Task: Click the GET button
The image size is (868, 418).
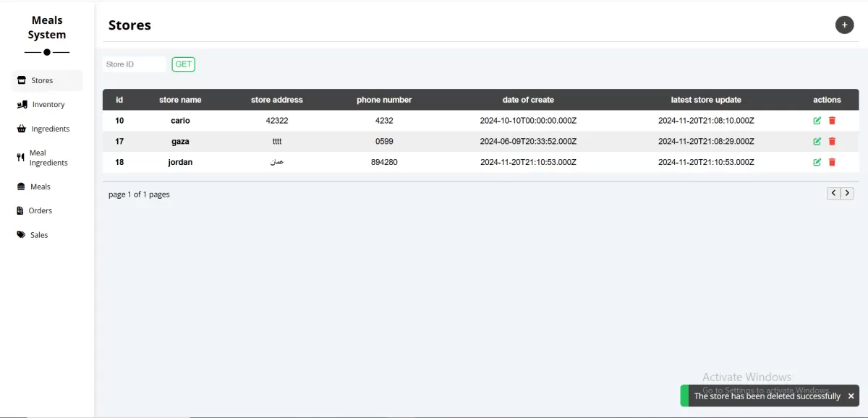Action: [x=184, y=64]
